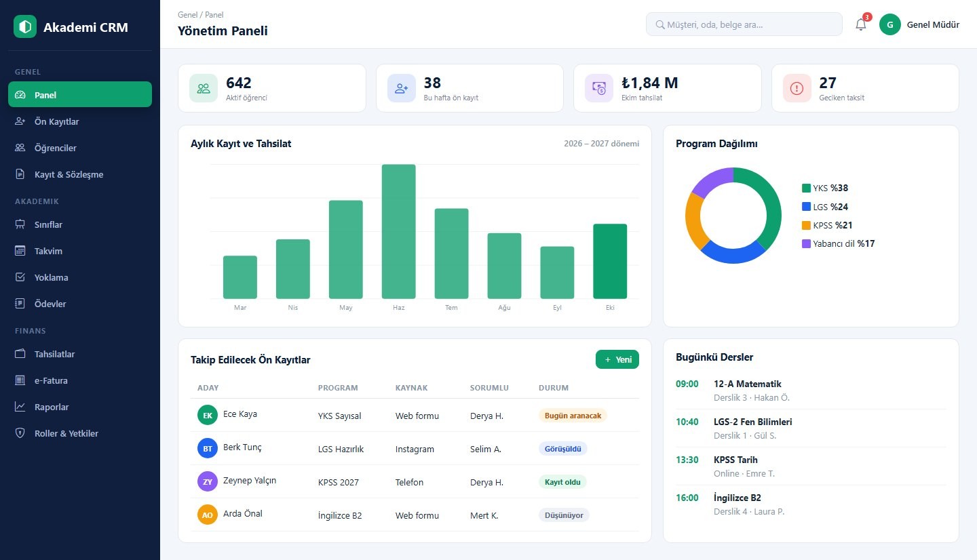Open the Takvim menu label

point(48,251)
